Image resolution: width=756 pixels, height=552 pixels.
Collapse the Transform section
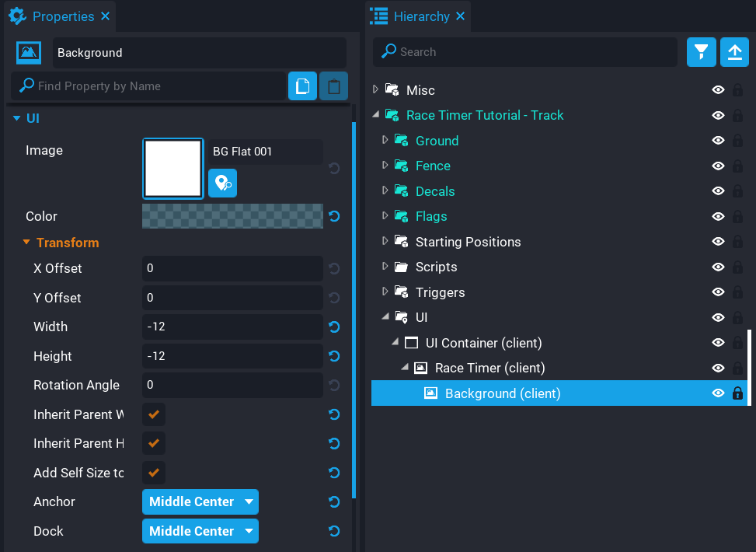[28, 242]
